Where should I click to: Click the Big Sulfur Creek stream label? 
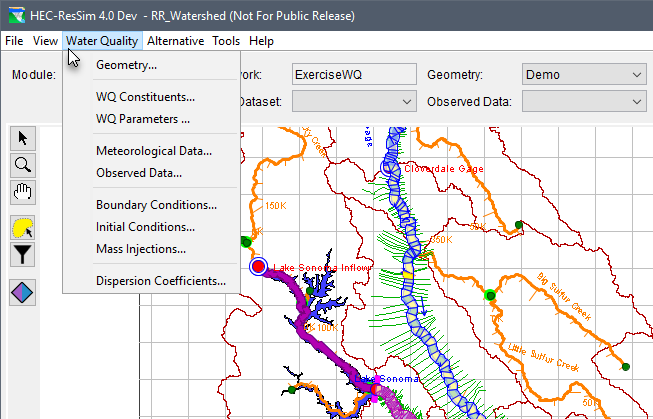(564, 297)
